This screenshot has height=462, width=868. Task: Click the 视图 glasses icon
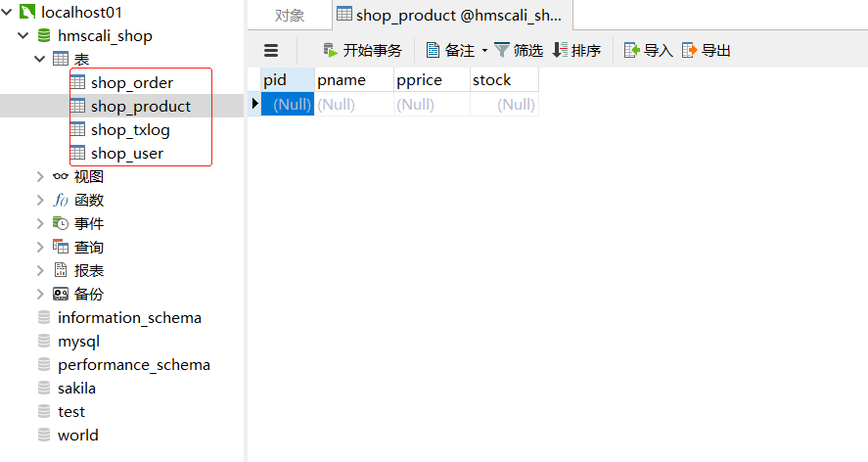(61, 177)
